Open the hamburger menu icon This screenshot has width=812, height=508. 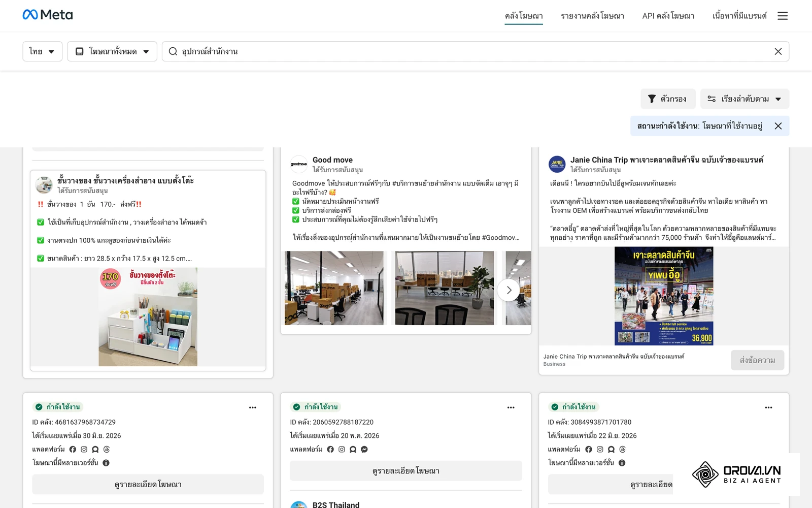click(x=783, y=16)
